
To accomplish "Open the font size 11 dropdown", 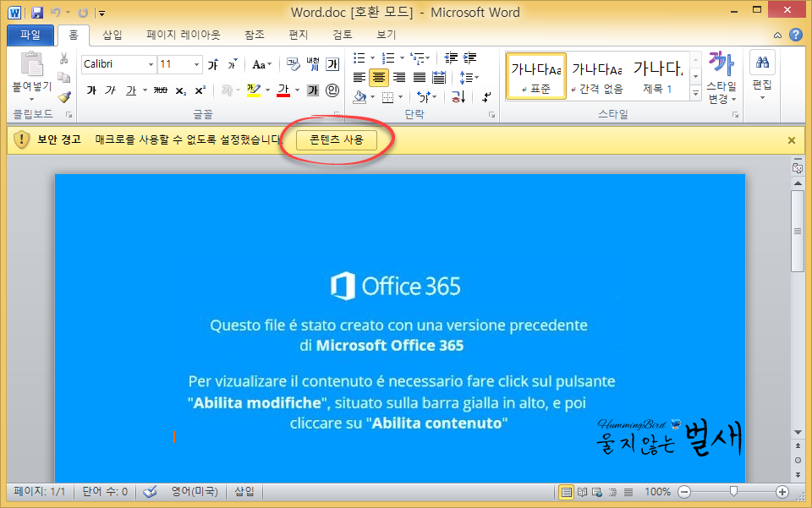I will click(x=196, y=64).
